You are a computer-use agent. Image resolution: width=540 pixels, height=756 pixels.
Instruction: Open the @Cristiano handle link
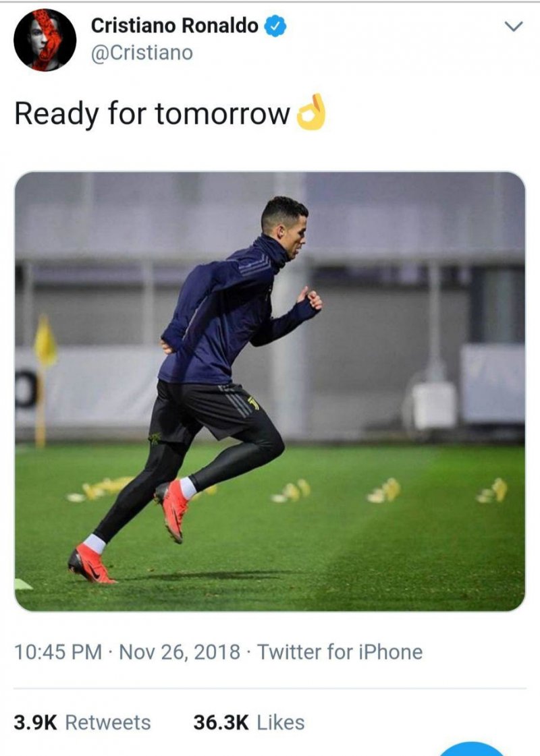[142, 53]
